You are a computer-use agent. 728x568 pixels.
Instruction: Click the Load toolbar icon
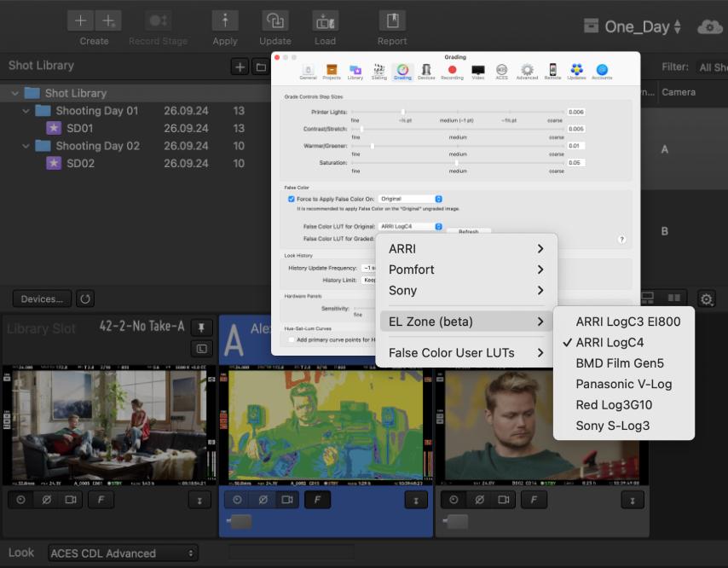pyautogui.click(x=325, y=21)
